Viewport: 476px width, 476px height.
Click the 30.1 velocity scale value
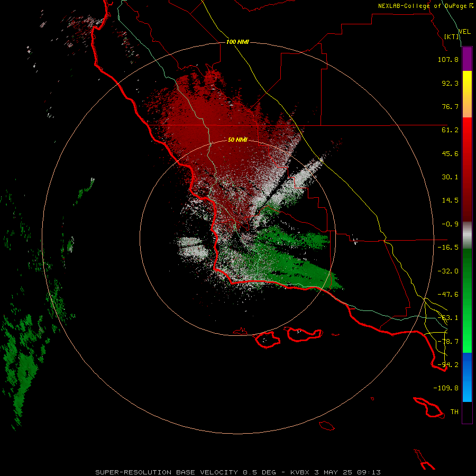tap(450, 177)
